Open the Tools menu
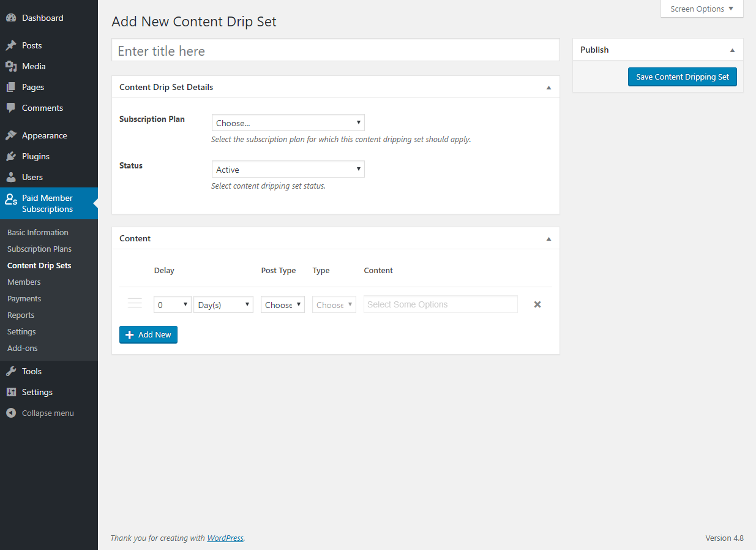 pyautogui.click(x=49, y=371)
